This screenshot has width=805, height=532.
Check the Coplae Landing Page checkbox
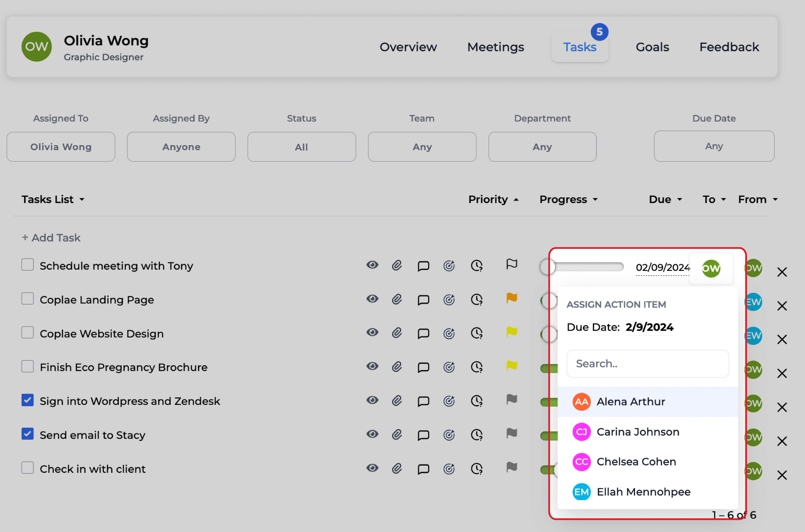coord(27,299)
